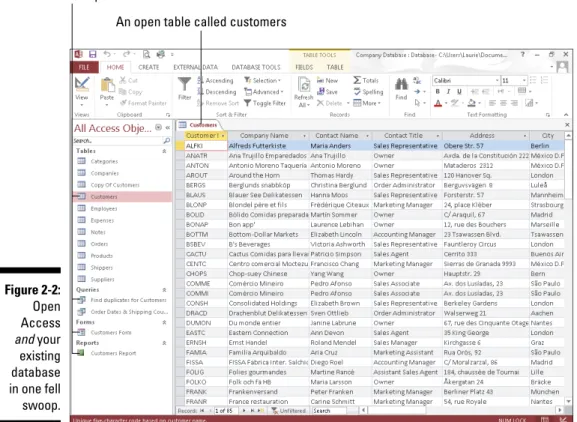This screenshot has width=577, height=422.
Task: Open the Suppliers table
Action: (x=102, y=279)
